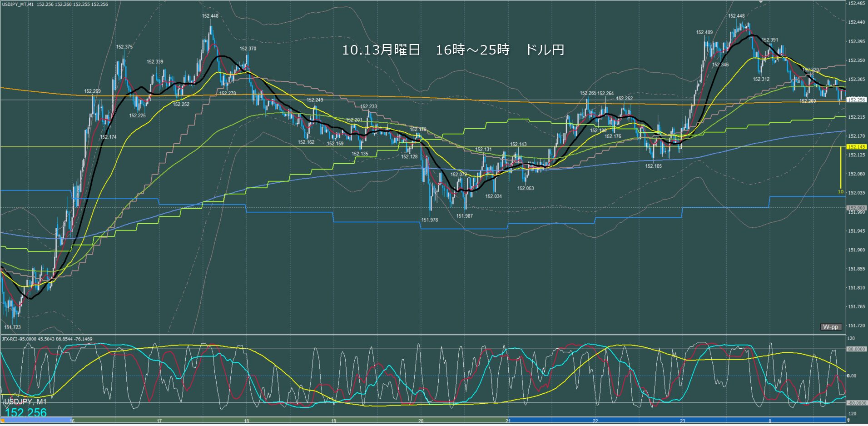The image size is (868, 426).
Task: Click the W-pp button on the chart
Action: pos(831,327)
